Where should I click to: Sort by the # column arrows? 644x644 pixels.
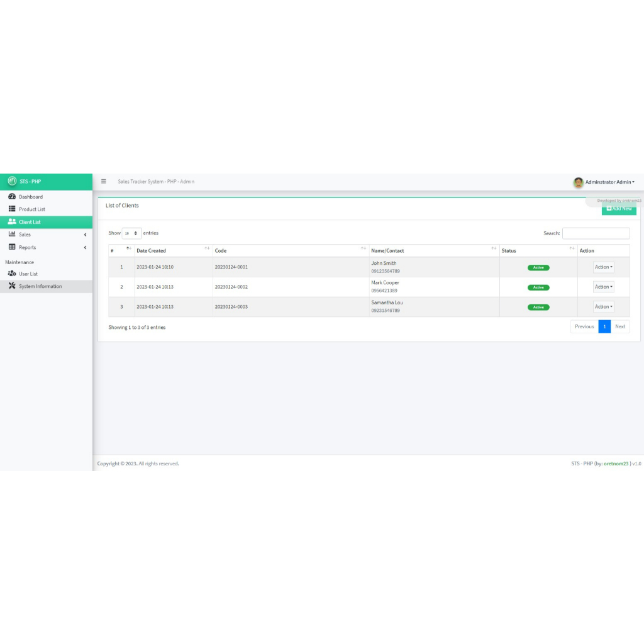(x=128, y=248)
